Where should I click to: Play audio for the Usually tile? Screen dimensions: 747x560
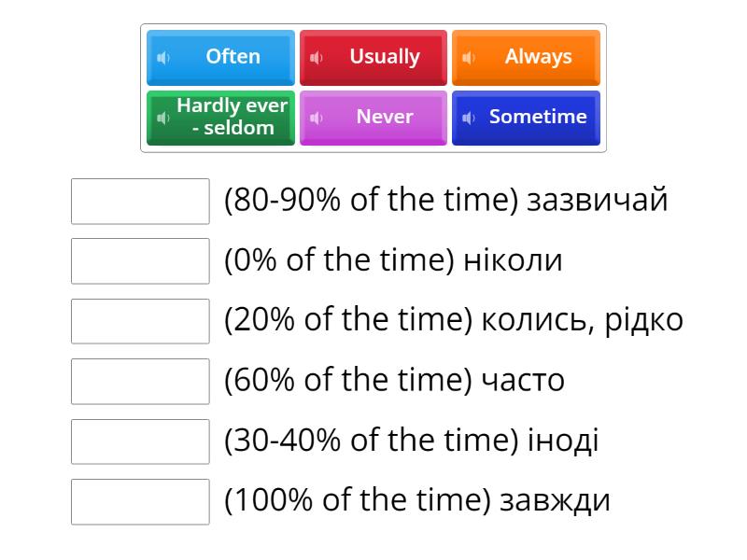317,57
